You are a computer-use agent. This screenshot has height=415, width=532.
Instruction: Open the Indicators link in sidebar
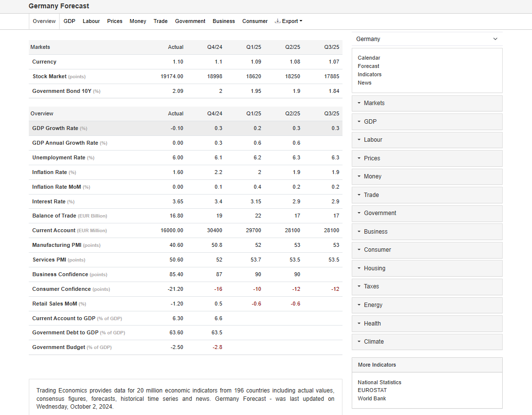[x=369, y=74]
